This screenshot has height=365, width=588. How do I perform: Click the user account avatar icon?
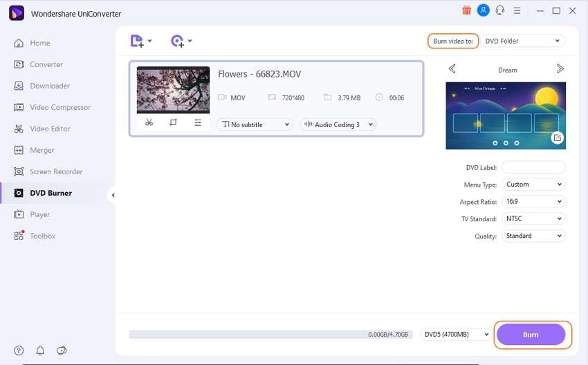(x=484, y=10)
